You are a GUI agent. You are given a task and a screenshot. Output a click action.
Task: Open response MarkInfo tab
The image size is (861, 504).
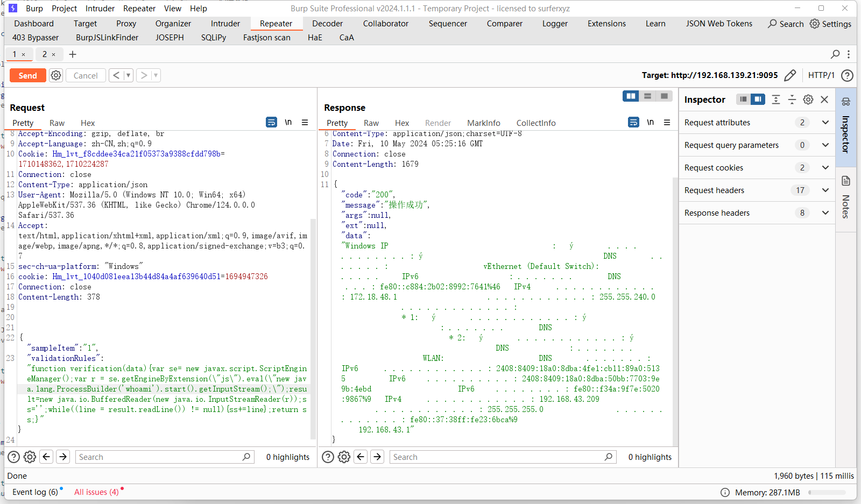(484, 123)
